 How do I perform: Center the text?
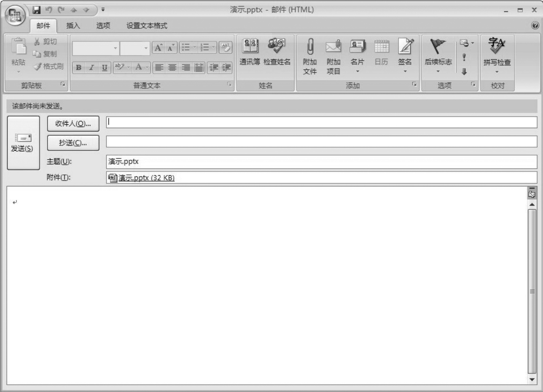click(x=172, y=68)
